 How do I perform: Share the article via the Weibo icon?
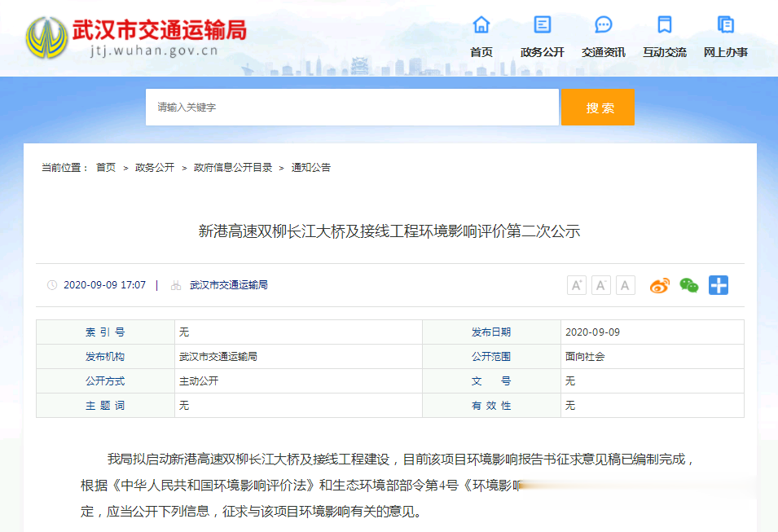tap(658, 285)
